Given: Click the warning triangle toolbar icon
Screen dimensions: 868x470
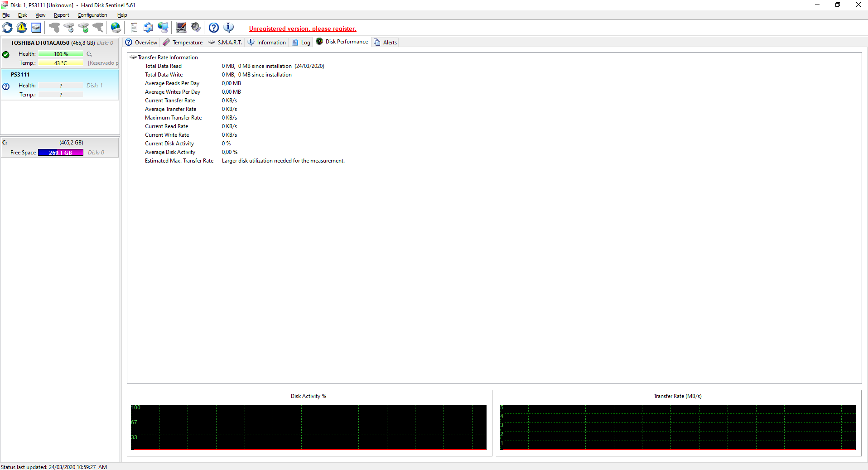Looking at the screenshot, I should tap(22, 28).
